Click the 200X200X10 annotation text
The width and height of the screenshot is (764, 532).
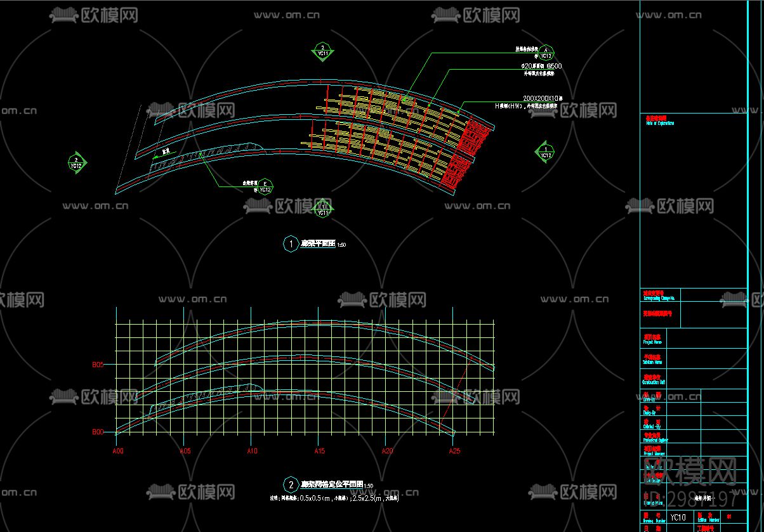pos(543,99)
